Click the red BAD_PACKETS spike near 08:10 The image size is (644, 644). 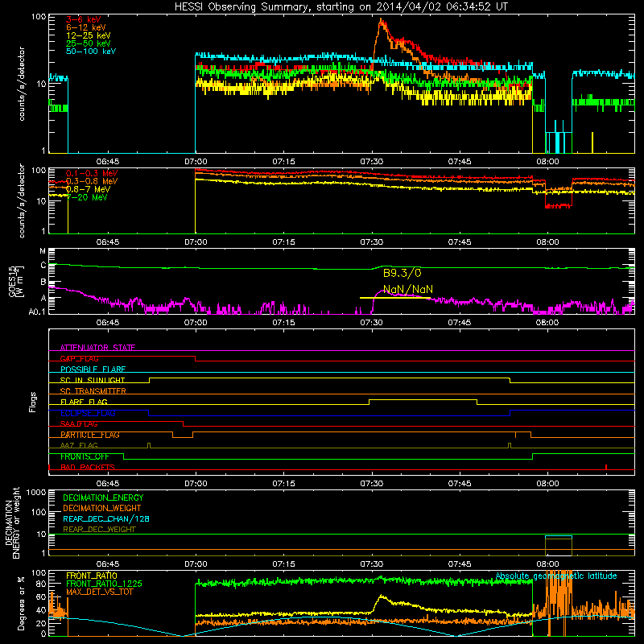click(x=606, y=467)
